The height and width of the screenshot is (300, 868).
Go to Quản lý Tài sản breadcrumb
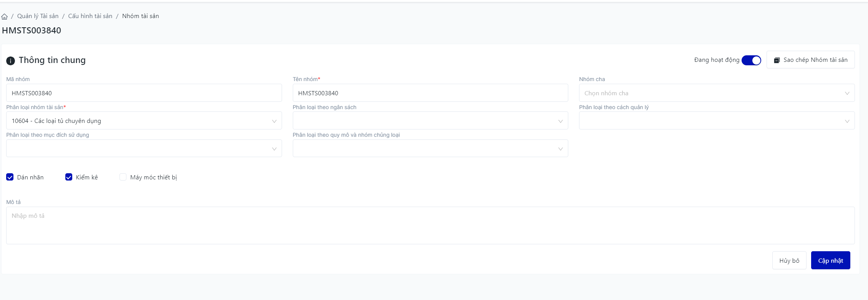tap(38, 16)
